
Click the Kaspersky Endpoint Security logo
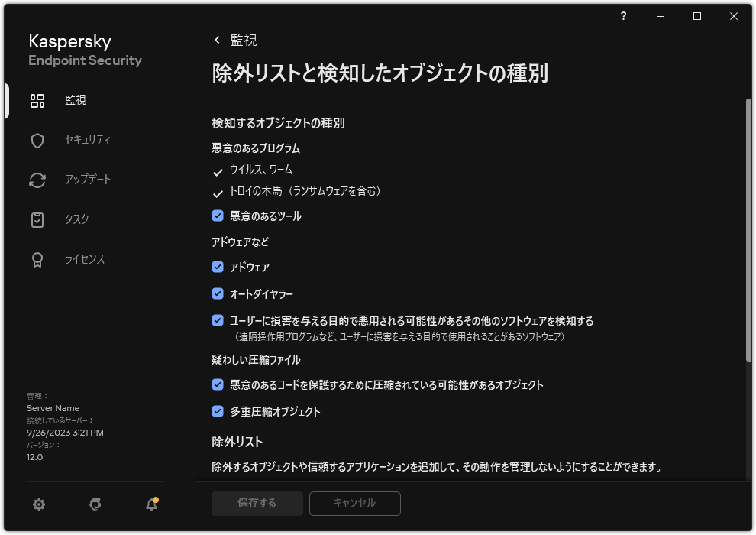tap(84, 50)
